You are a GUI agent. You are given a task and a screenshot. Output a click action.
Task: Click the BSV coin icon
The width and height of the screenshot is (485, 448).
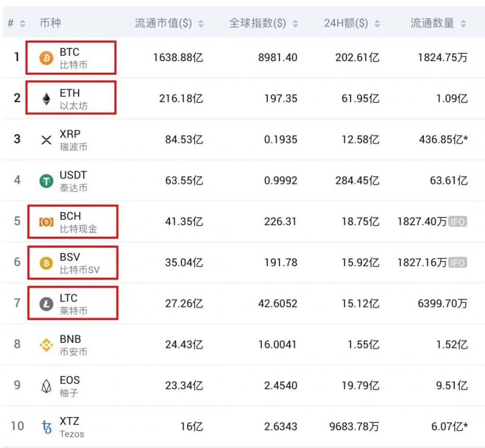tap(47, 264)
